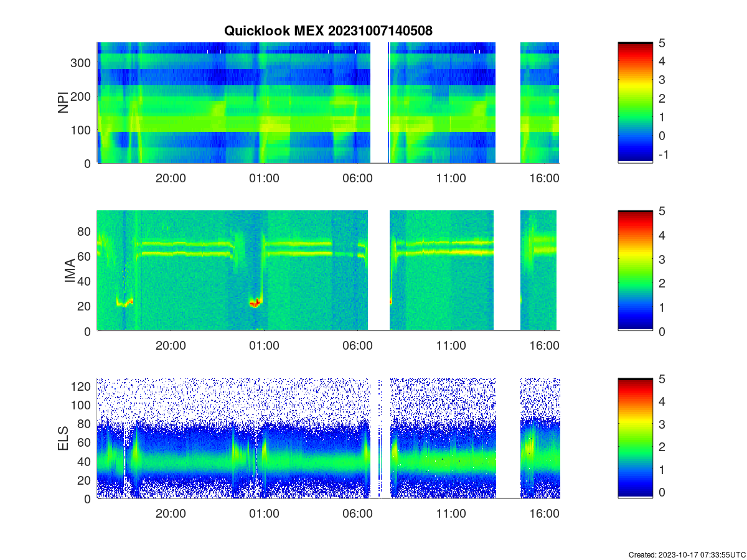Select the IMA y-axis label
This screenshot has height=560, width=747.
tap(70, 271)
